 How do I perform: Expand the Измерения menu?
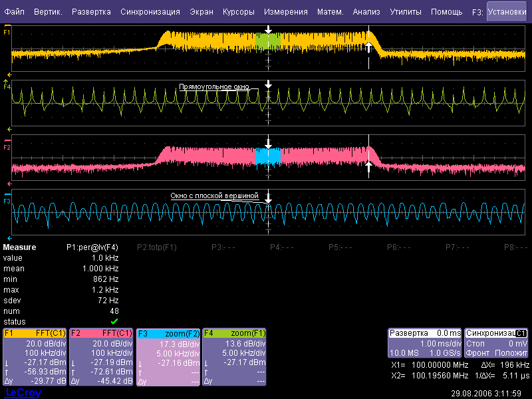(x=285, y=12)
